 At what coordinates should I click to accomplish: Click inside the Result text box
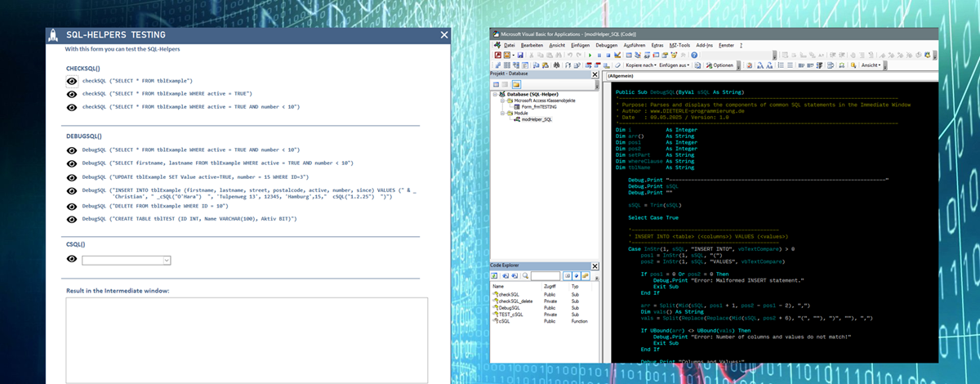point(246,334)
